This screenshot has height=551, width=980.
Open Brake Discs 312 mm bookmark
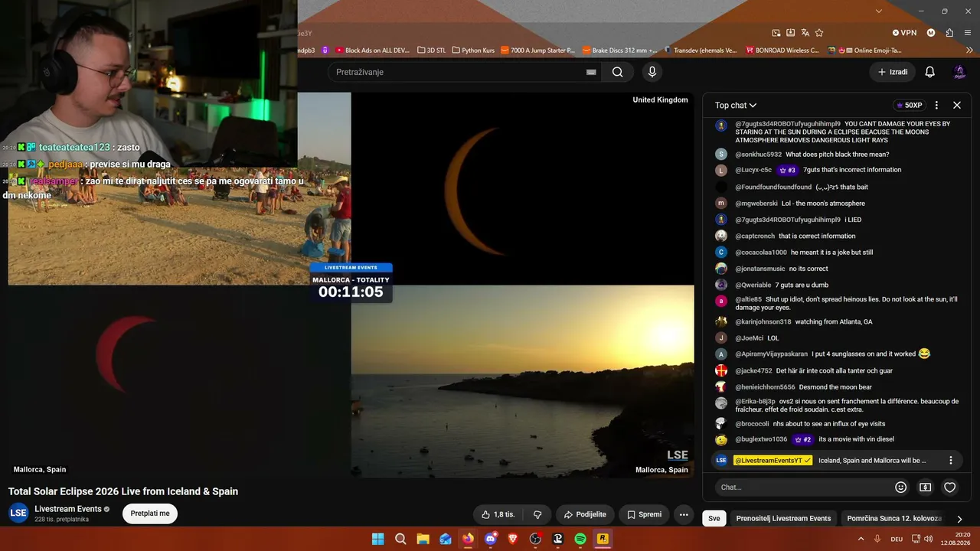(x=619, y=51)
